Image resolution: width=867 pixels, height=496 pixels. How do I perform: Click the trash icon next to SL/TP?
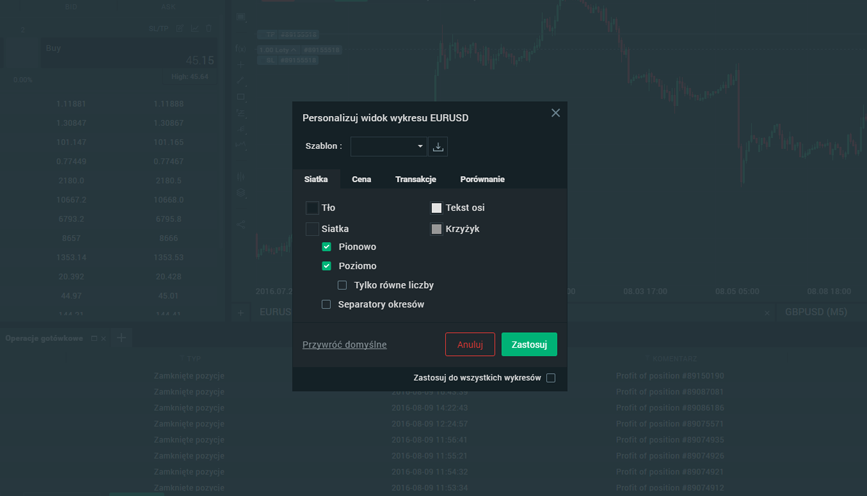(x=209, y=28)
